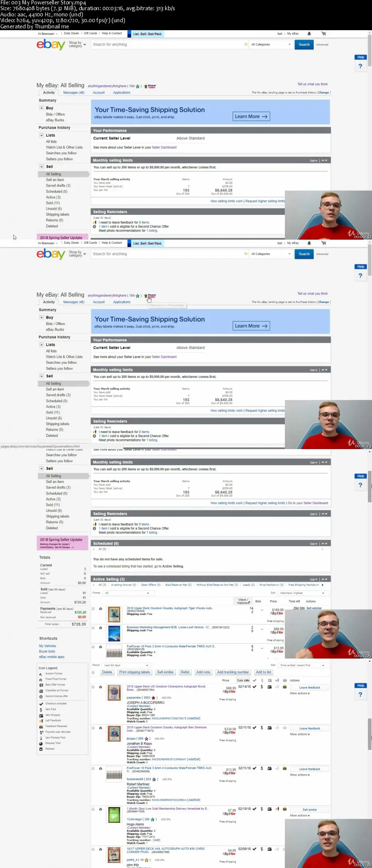Image resolution: width=372 pixels, height=868 pixels.
Task: Open the All Categories dropdown in the topmost frame
Action: point(271,44)
